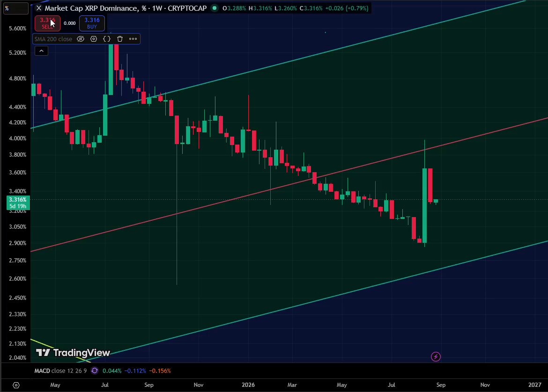The width and height of the screenshot is (548, 392).
Task: Click the 4.000% price axis label
Action: click(17, 138)
